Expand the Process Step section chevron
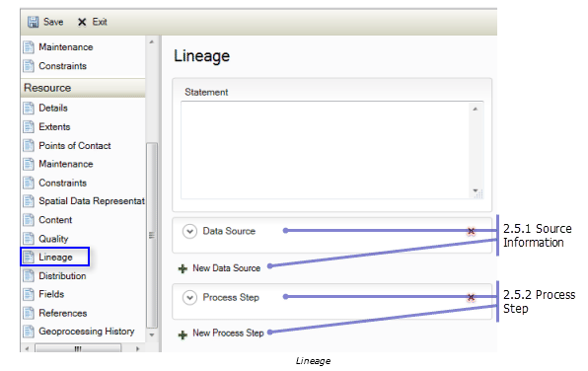Viewport: 588px width, 371px height. 189,297
